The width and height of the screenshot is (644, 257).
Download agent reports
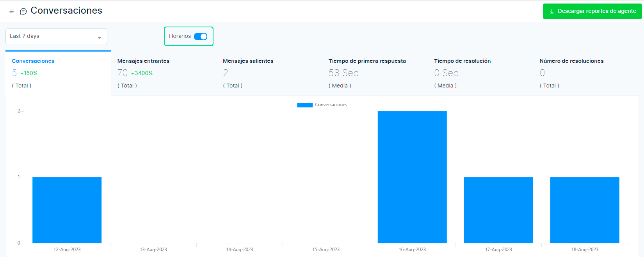tap(592, 11)
